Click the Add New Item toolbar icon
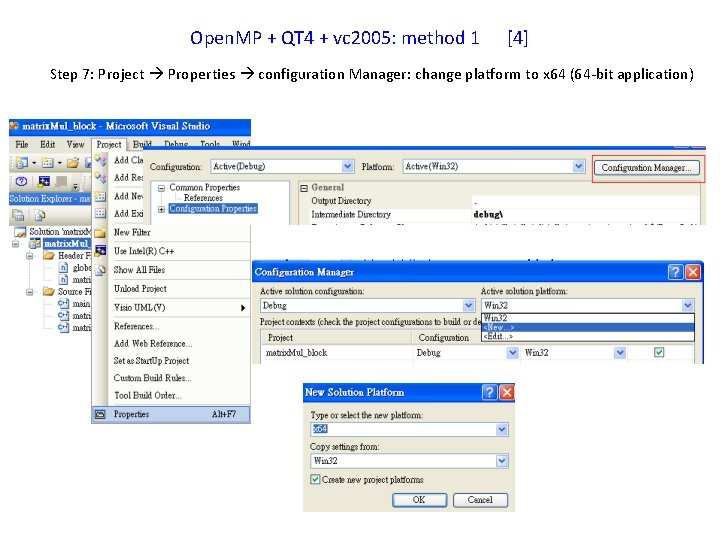This screenshot has height=540, width=720. pos(47,163)
